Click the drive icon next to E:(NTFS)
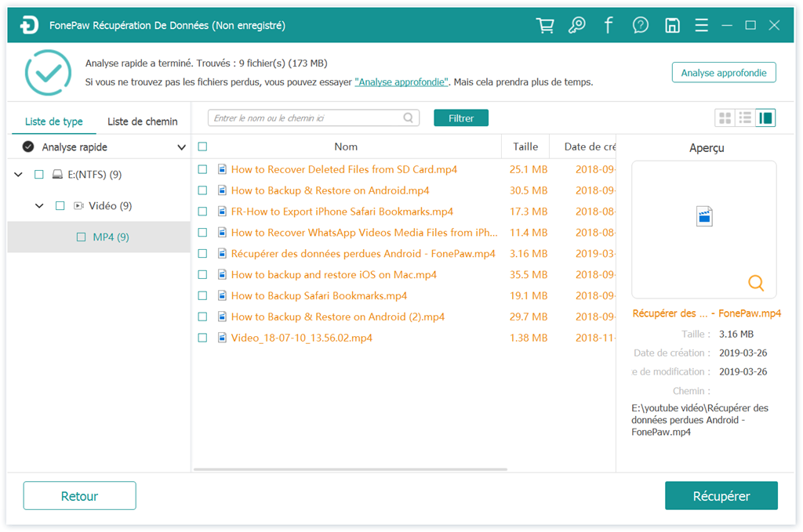 pyautogui.click(x=58, y=175)
